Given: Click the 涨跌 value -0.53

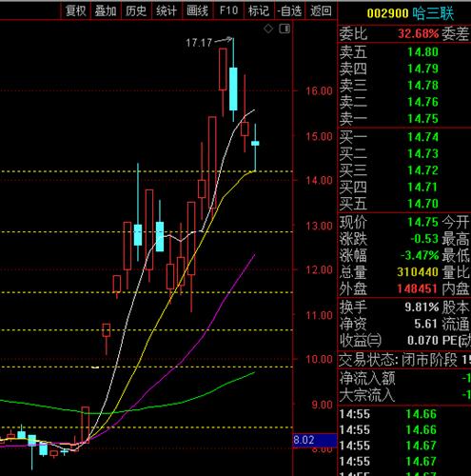Looking at the screenshot, I should pyautogui.click(x=424, y=239).
